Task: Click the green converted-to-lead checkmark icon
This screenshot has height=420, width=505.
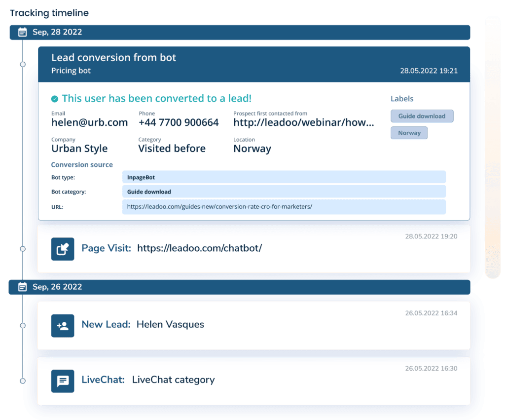Action: 55,98
